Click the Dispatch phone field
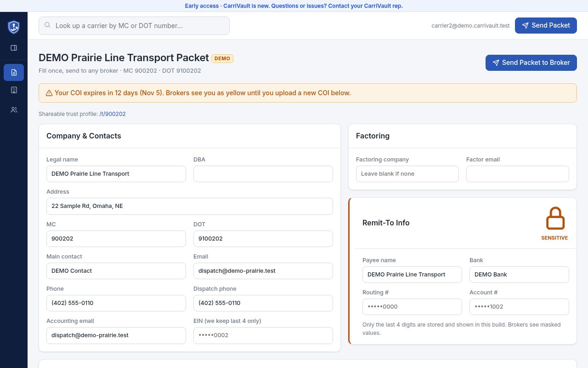588x368 pixels. pyautogui.click(x=263, y=303)
